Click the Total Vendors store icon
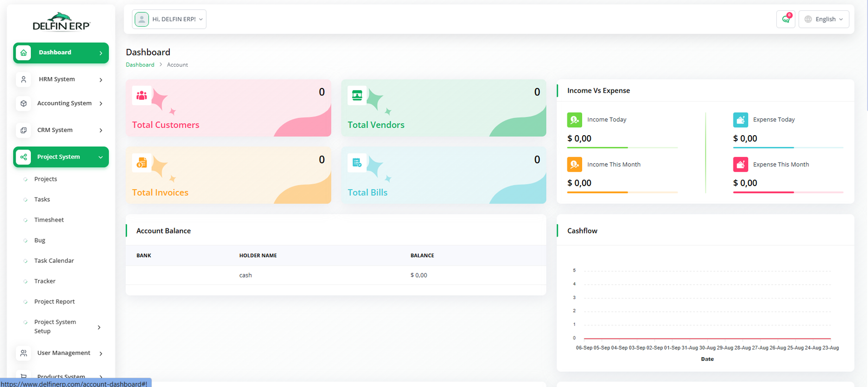 click(357, 96)
